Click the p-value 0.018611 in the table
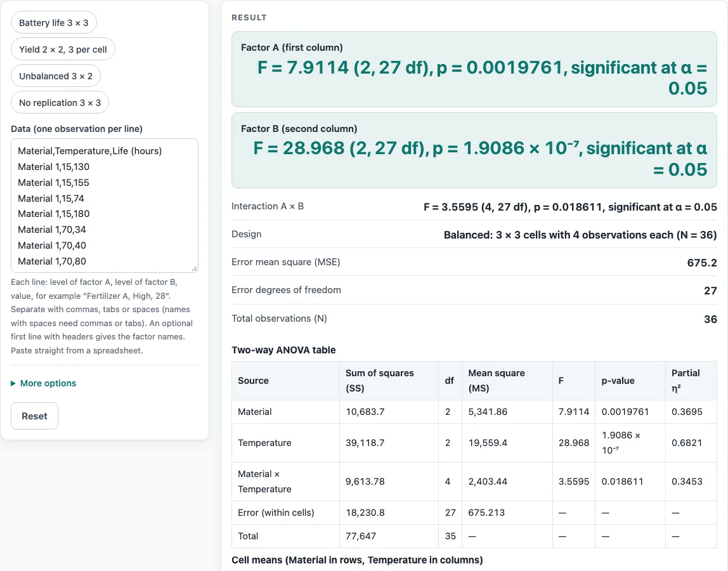The image size is (728, 571). pyautogui.click(x=622, y=482)
